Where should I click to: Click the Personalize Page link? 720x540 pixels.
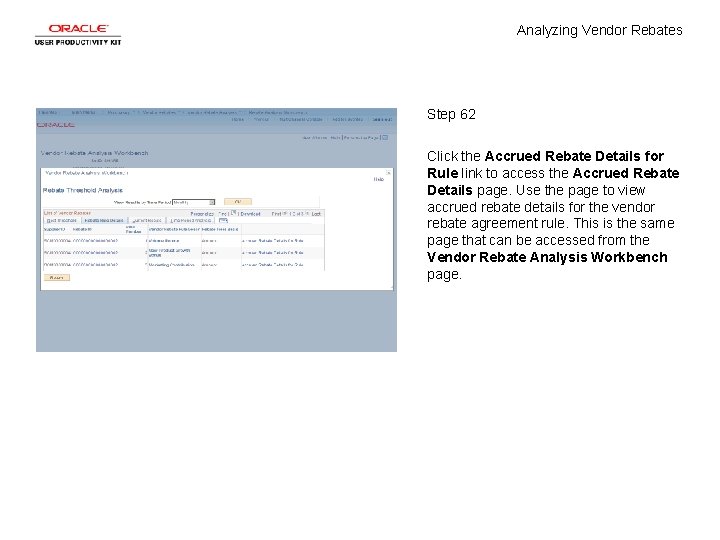362,137
